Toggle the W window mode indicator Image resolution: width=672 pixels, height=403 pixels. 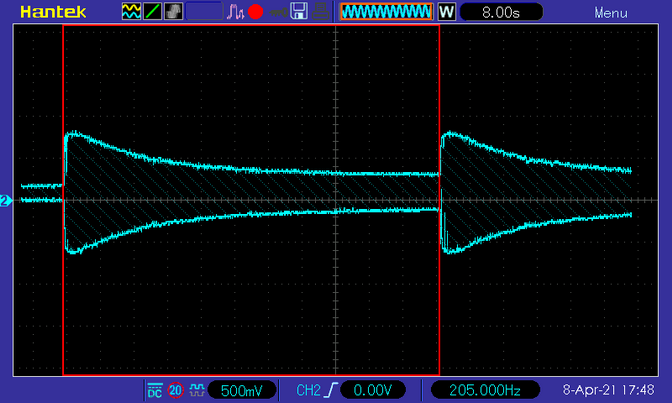tap(447, 12)
